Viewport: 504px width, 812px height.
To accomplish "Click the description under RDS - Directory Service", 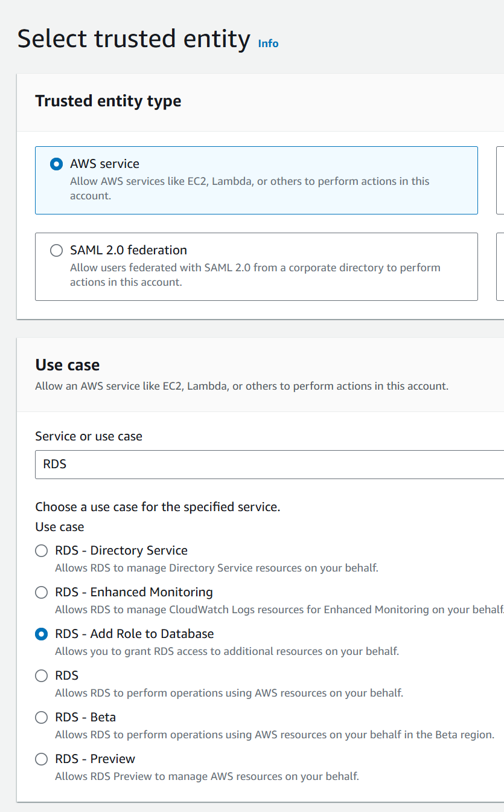I will click(x=216, y=568).
